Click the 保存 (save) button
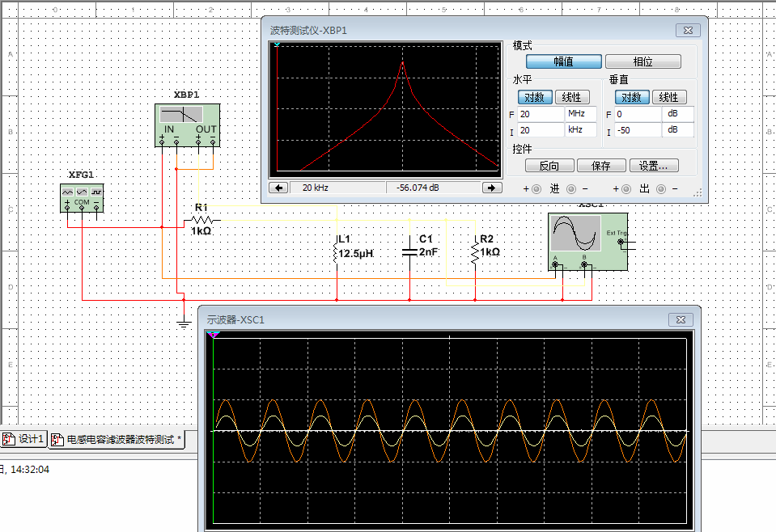 click(601, 166)
